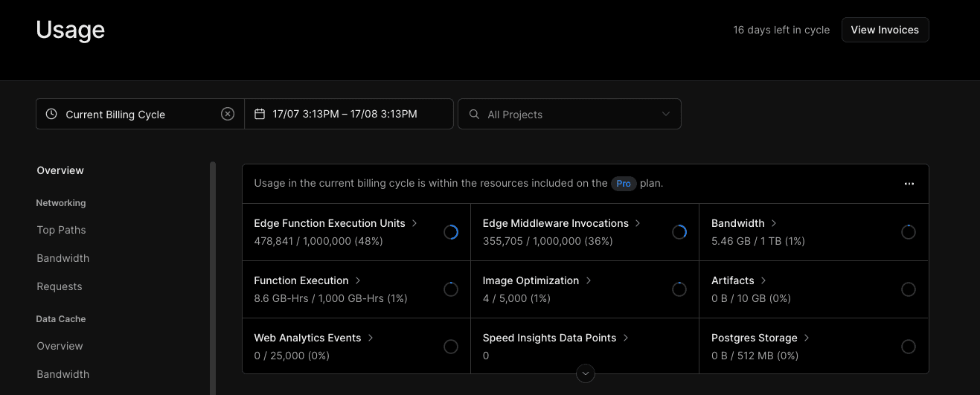Click the View Invoices button
Viewport: 980px width, 395px height.
click(x=885, y=30)
